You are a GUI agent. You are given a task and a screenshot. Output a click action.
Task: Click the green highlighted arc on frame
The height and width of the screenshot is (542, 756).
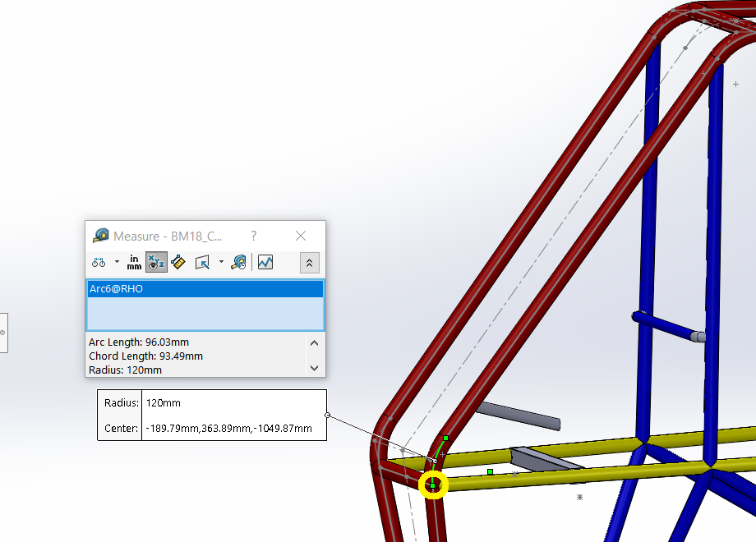click(438, 457)
